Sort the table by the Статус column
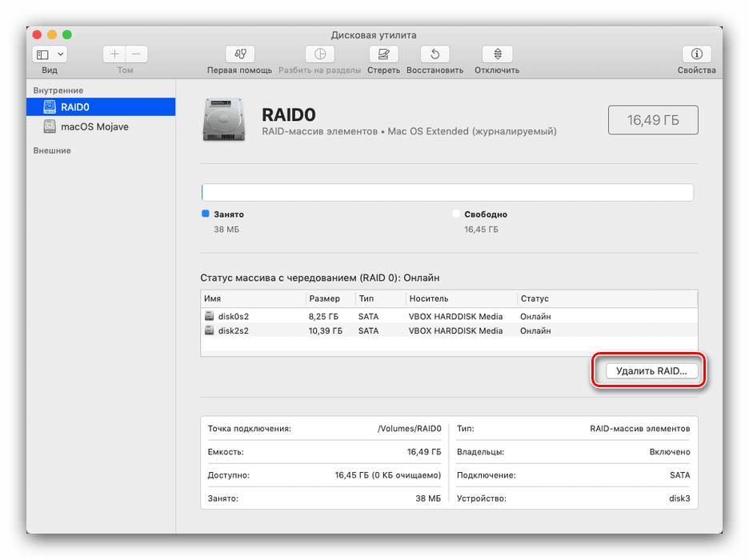Viewport: 749px width, 560px height. click(x=534, y=298)
